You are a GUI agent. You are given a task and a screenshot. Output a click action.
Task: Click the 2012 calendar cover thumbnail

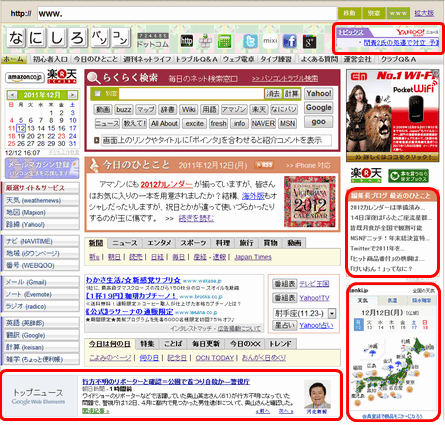click(x=310, y=202)
